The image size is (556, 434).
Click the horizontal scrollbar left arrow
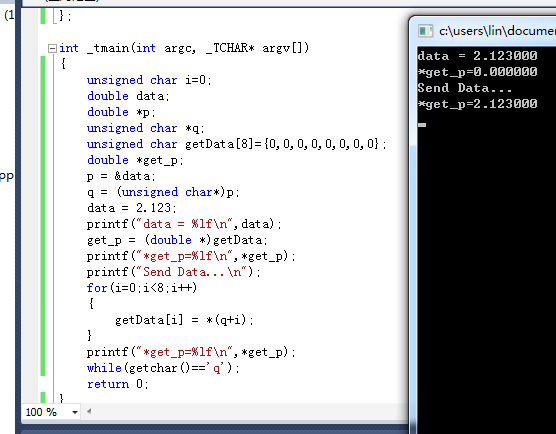click(89, 411)
